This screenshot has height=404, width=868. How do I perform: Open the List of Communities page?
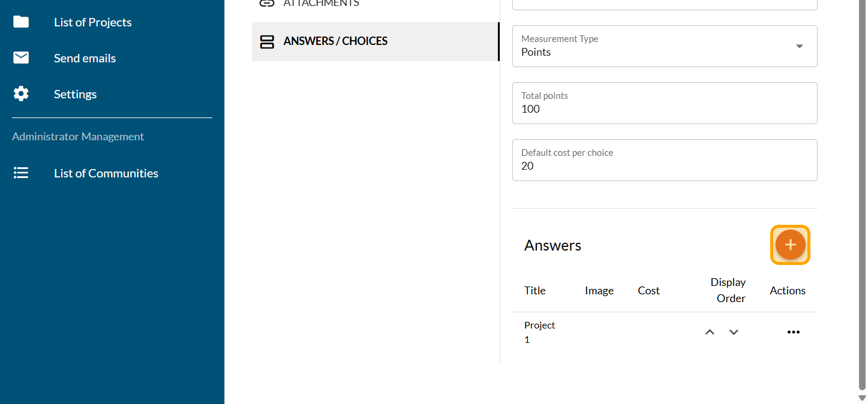coord(106,173)
